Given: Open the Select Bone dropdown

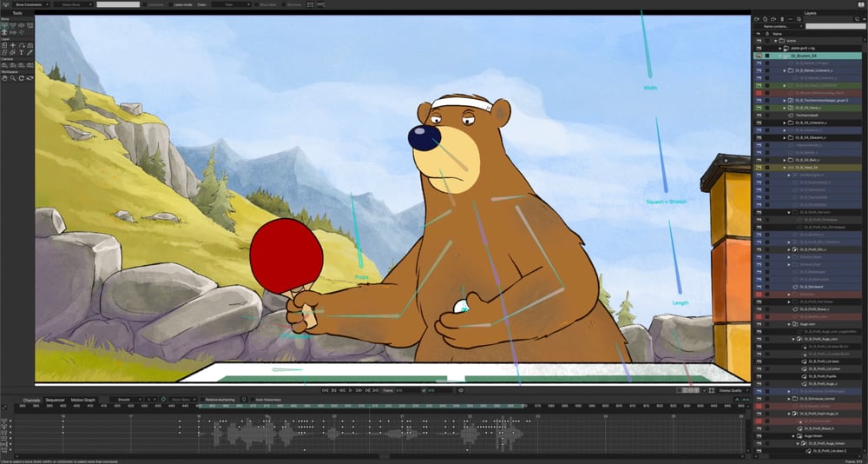Looking at the screenshot, I should (74, 4).
